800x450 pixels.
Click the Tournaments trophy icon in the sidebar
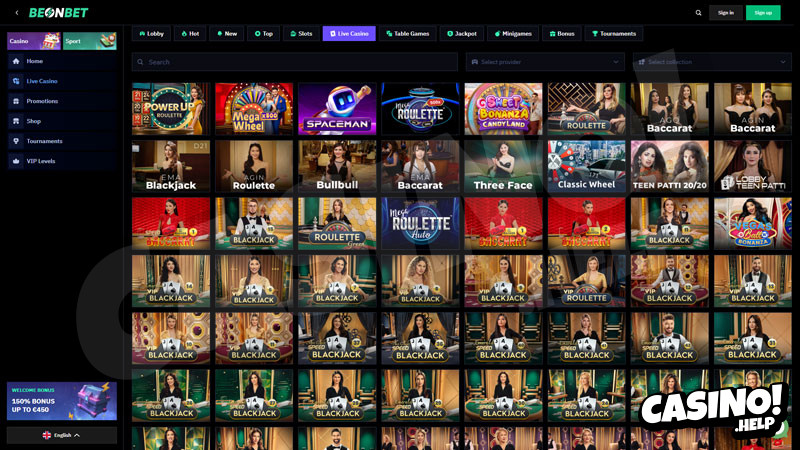point(16,141)
